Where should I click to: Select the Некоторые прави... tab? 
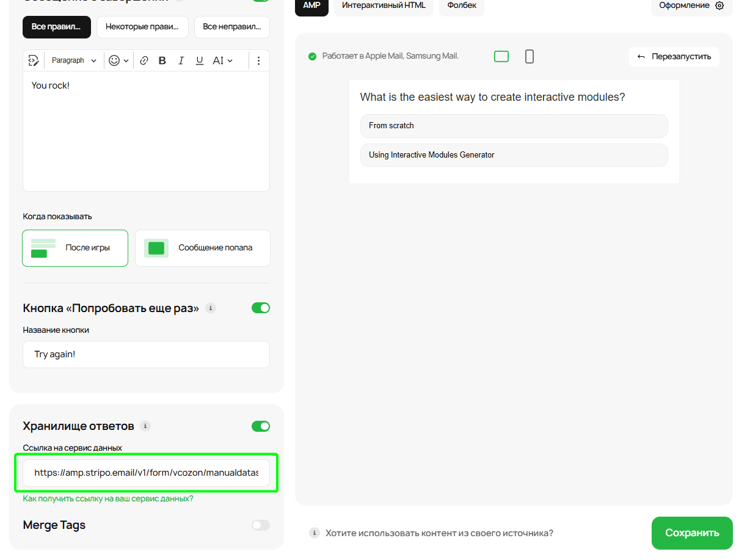click(x=142, y=27)
